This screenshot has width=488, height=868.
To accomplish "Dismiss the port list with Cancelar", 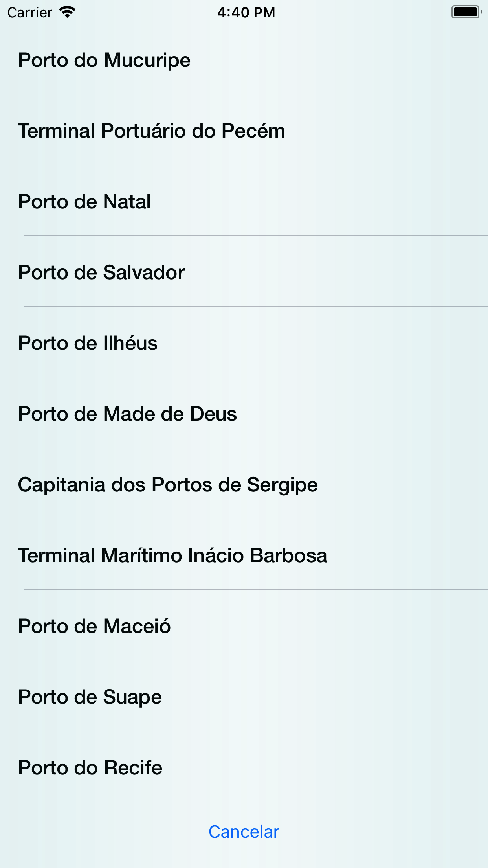I will tap(244, 832).
